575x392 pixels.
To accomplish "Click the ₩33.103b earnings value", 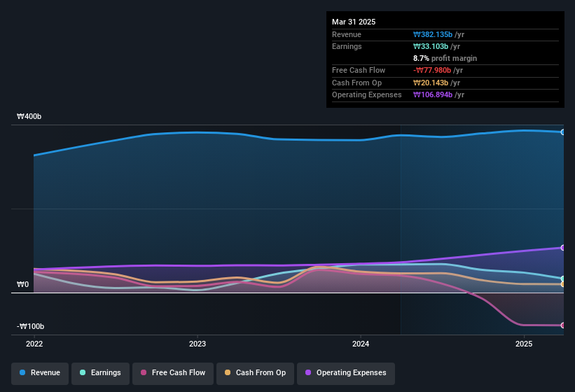I will (x=431, y=46).
